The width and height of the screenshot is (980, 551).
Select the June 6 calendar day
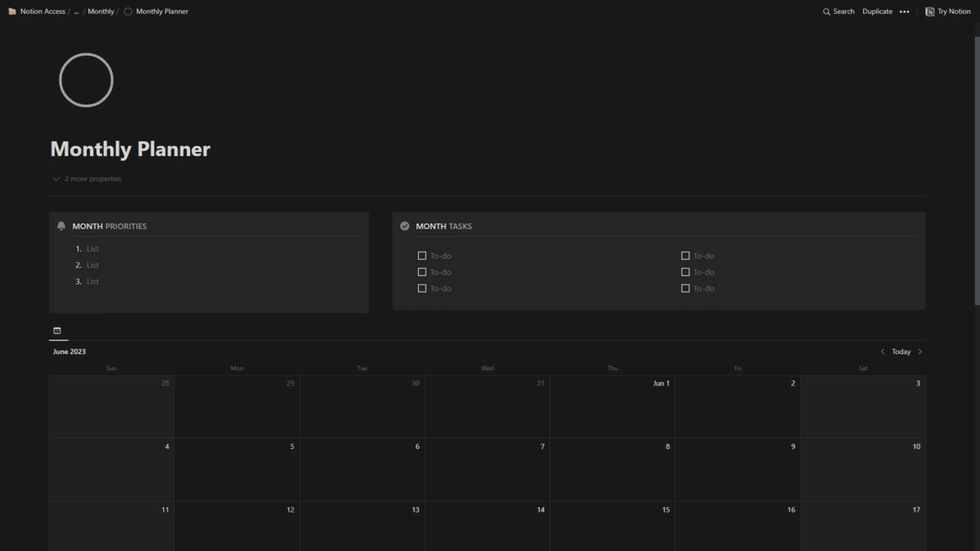[x=362, y=470]
